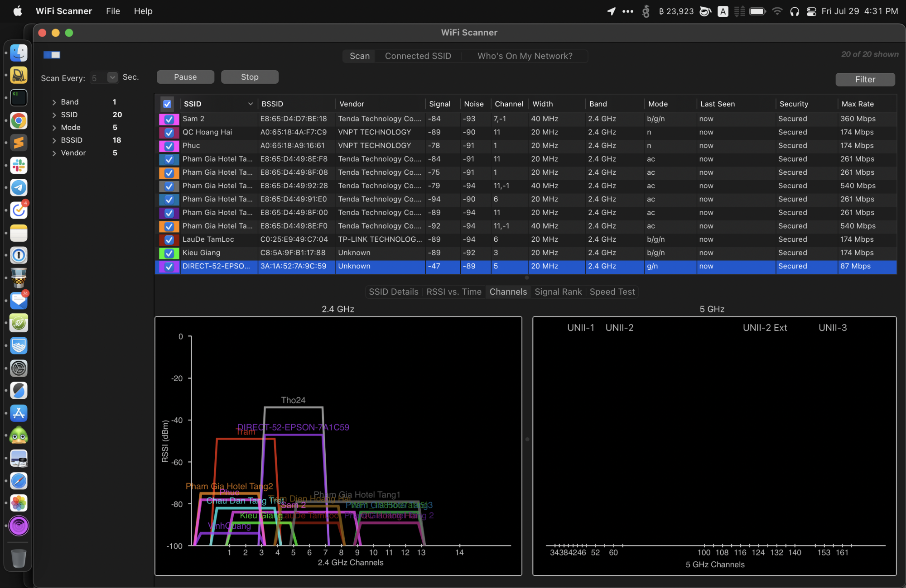This screenshot has width=906, height=588.
Task: Click the Stop button
Action: tap(250, 77)
